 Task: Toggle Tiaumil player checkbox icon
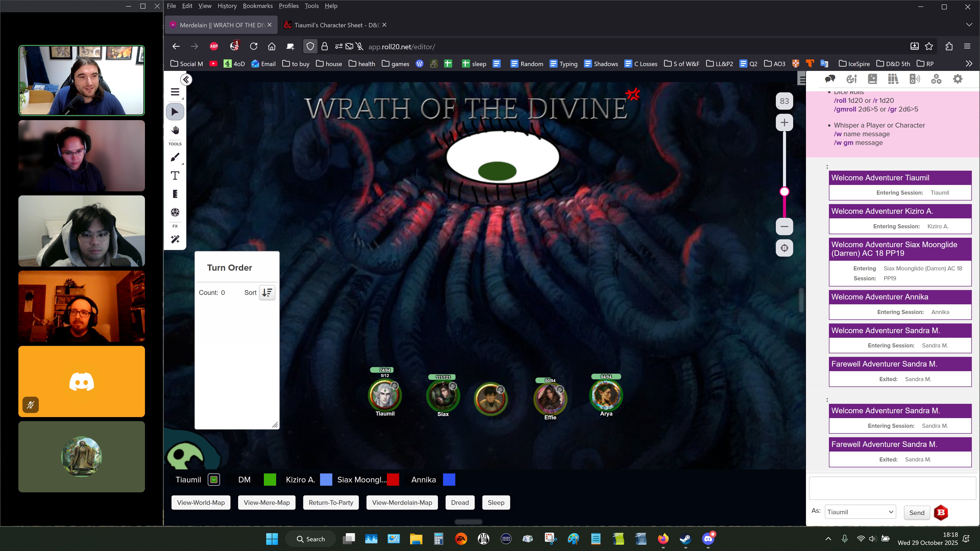pos(214,480)
